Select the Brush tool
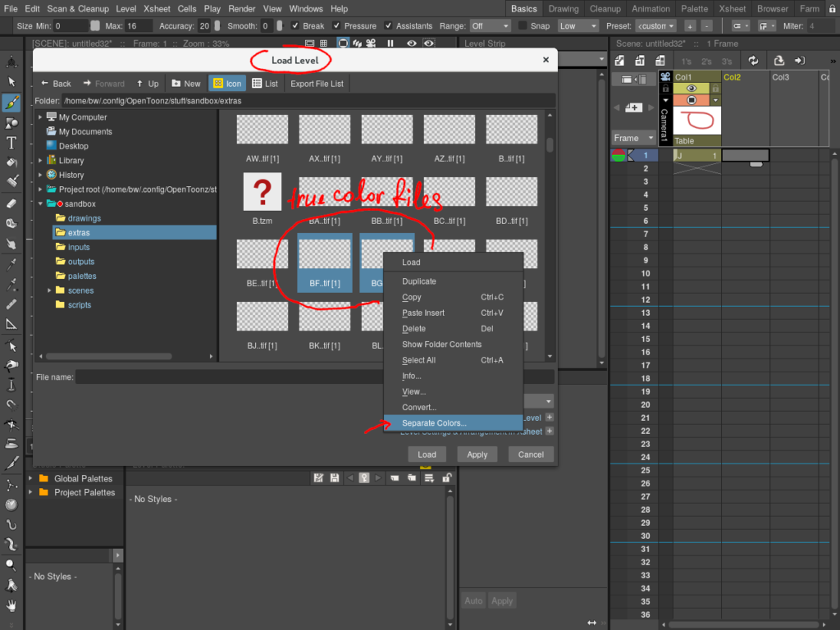This screenshot has width=840, height=630. coord(11,102)
